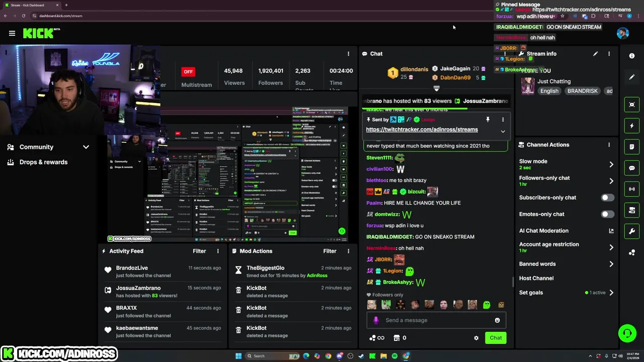Image resolution: width=644 pixels, height=362 pixels.
Task: Expand Account age restriction options
Action: tap(611, 247)
